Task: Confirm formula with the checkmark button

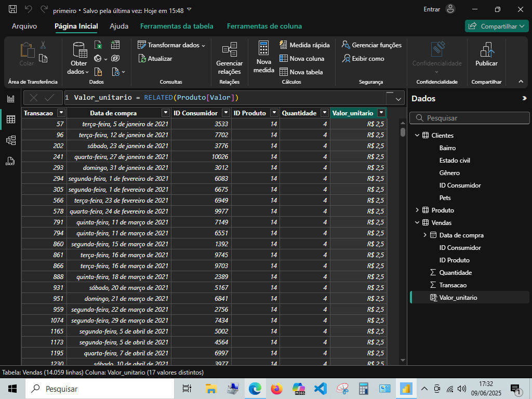Action: click(49, 98)
